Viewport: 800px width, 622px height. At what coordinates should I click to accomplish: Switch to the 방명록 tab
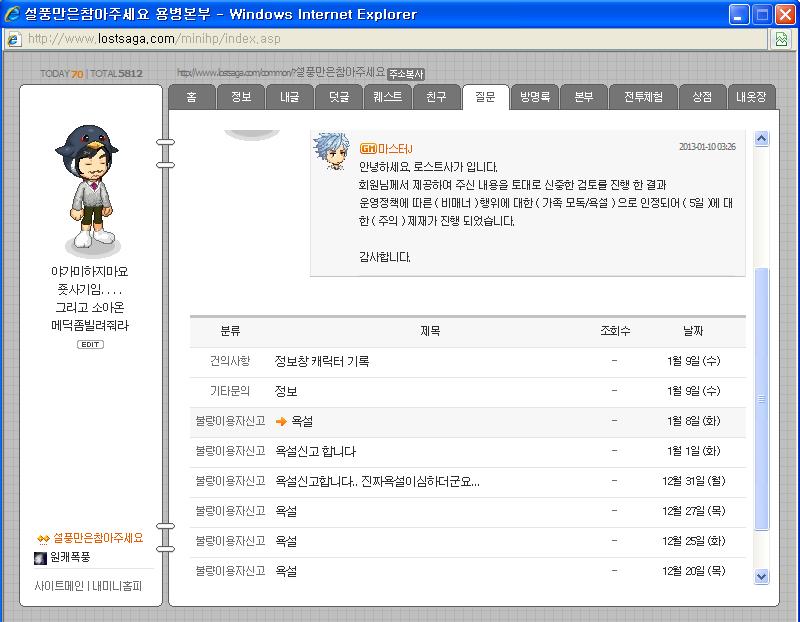[534, 97]
